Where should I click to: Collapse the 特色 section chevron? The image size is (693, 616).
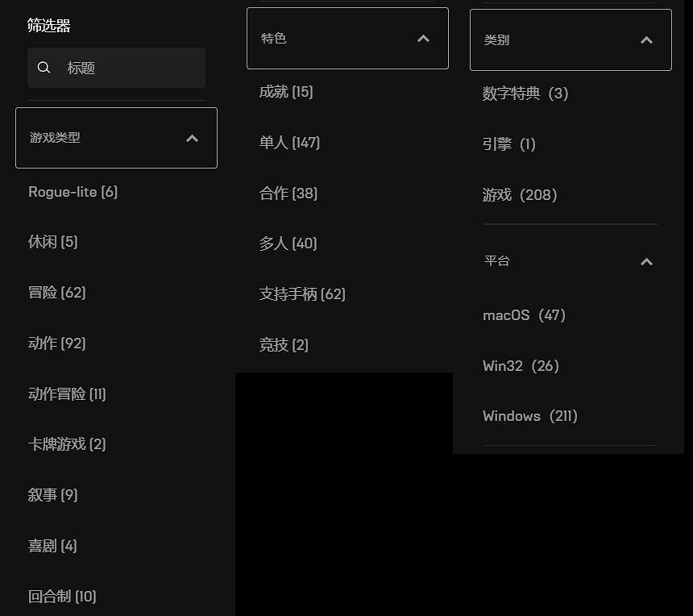[x=423, y=38]
